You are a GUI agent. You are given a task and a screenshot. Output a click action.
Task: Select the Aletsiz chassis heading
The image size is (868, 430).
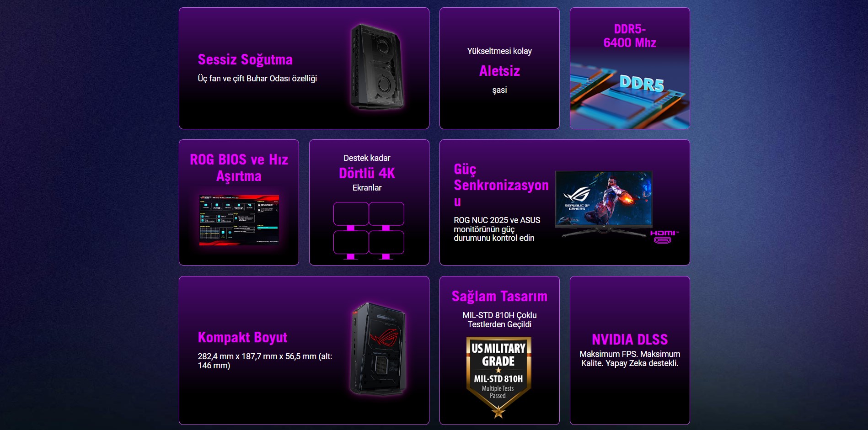499,71
